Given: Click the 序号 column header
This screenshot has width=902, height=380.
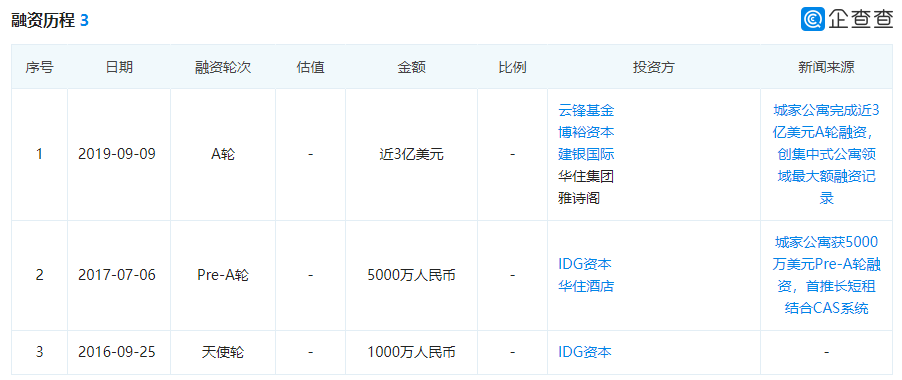Looking at the screenshot, I should click(39, 67).
